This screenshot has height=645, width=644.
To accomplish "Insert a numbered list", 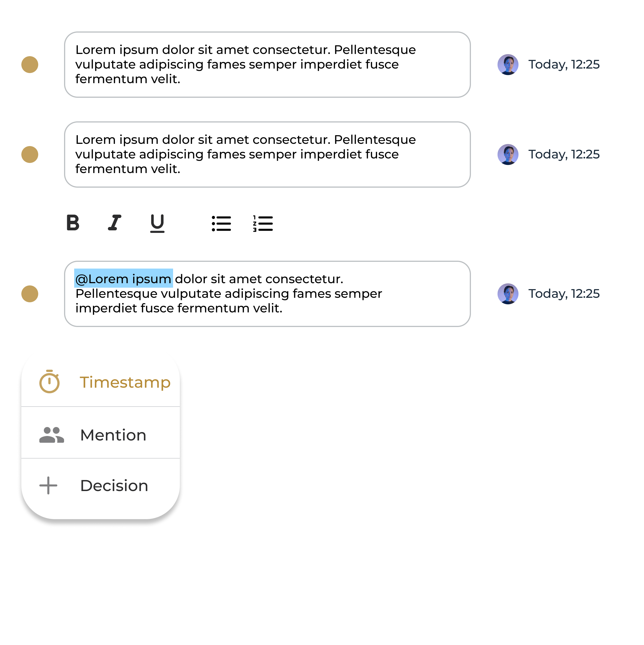I will 263,223.
